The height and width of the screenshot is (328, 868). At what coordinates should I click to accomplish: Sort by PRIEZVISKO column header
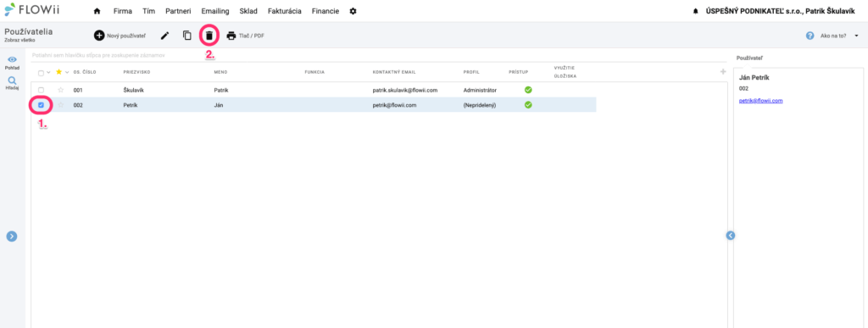136,72
